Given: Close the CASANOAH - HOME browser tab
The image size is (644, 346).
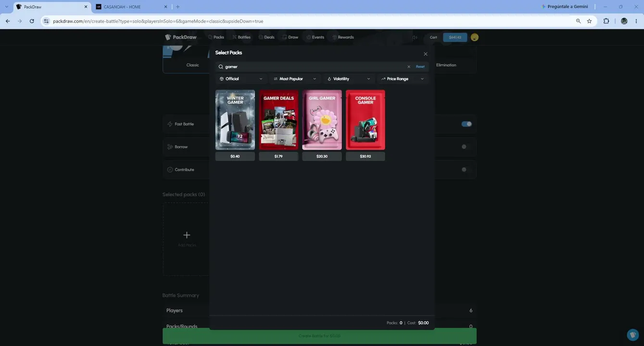Looking at the screenshot, I should point(166,7).
